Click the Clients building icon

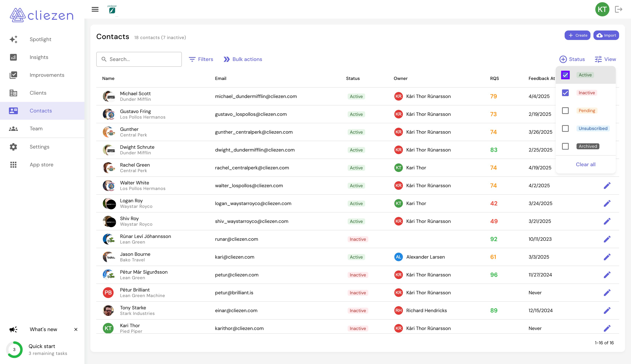coord(13,93)
